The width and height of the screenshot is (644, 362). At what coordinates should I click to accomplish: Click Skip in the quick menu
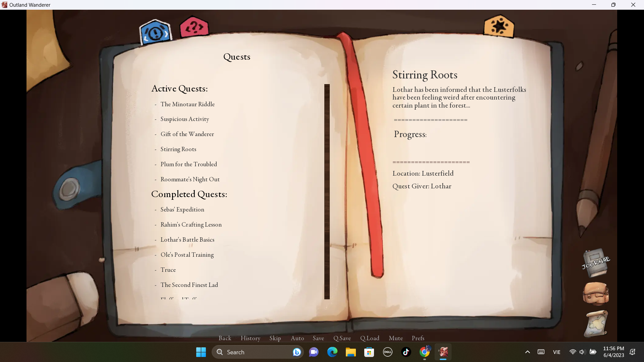[275, 338]
